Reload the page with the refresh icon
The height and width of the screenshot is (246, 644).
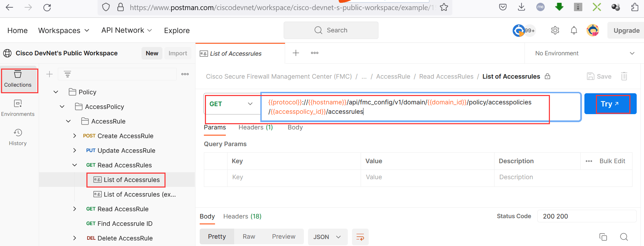[x=47, y=7]
